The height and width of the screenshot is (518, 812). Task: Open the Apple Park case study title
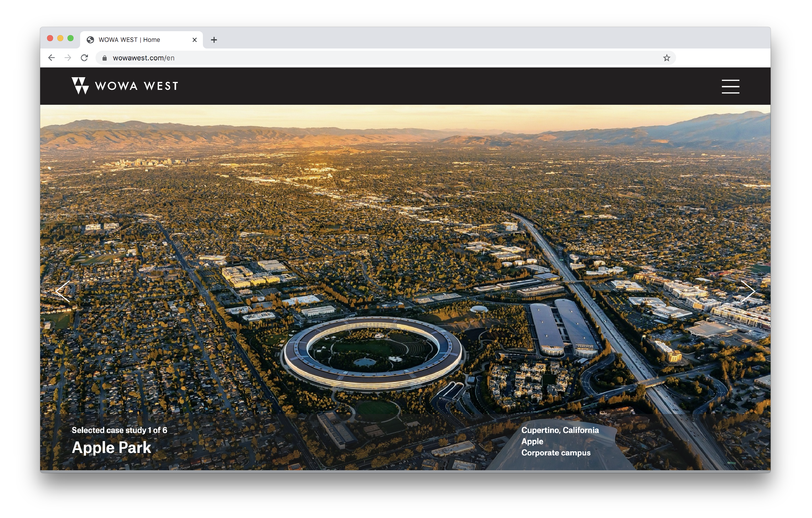111,448
